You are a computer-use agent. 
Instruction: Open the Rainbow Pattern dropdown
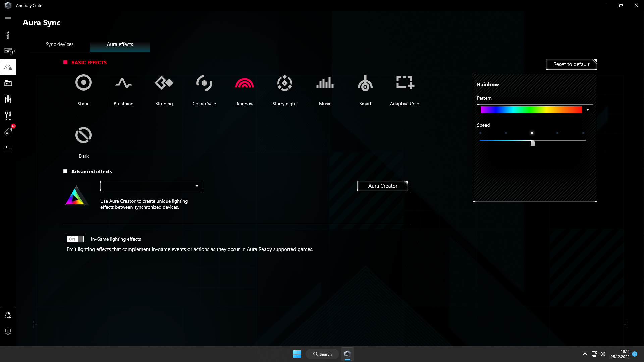pyautogui.click(x=587, y=109)
